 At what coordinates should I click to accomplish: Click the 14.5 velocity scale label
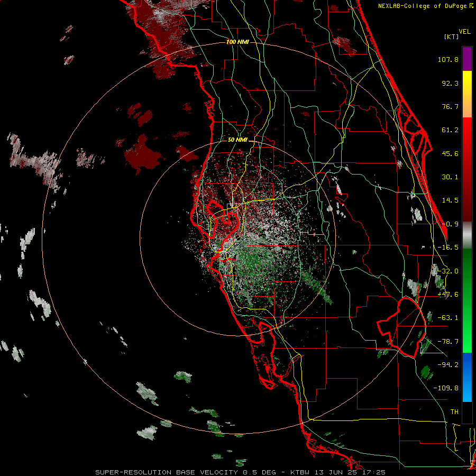click(x=450, y=200)
